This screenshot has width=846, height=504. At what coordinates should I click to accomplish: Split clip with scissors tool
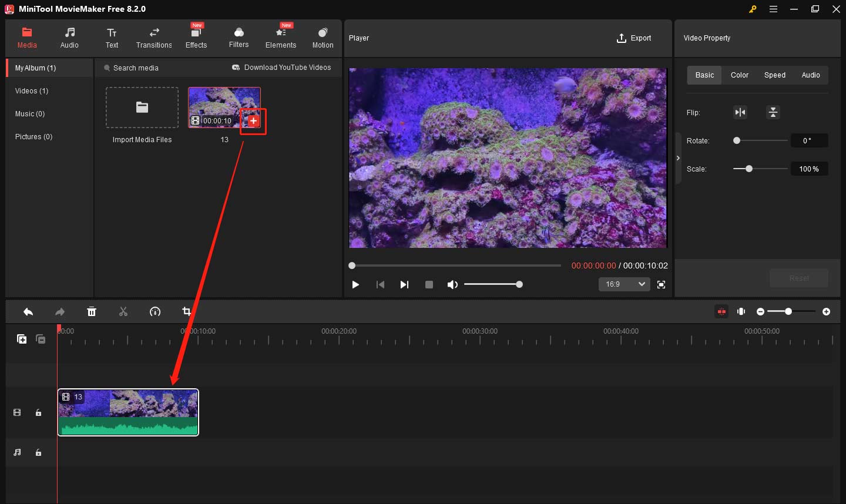click(123, 312)
